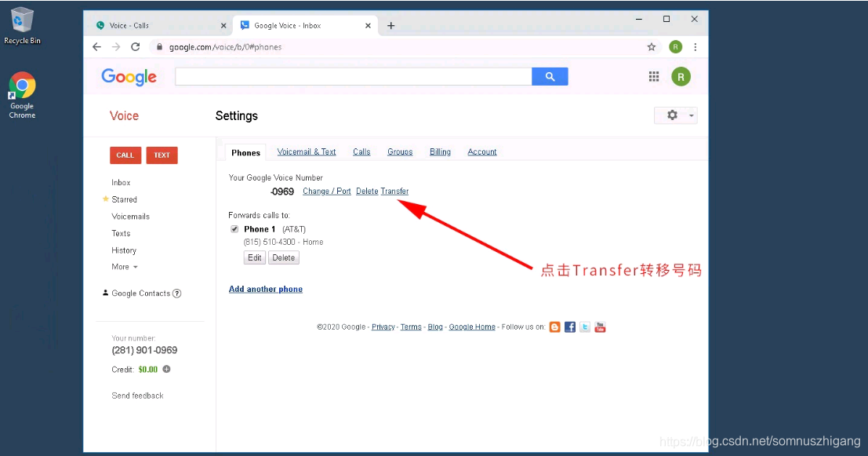
Task: Click the red Voice heading
Action: [x=124, y=116]
